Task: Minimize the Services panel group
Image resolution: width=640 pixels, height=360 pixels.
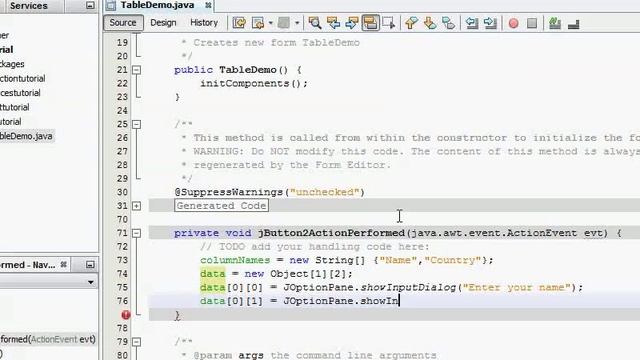Action: [x=90, y=5]
